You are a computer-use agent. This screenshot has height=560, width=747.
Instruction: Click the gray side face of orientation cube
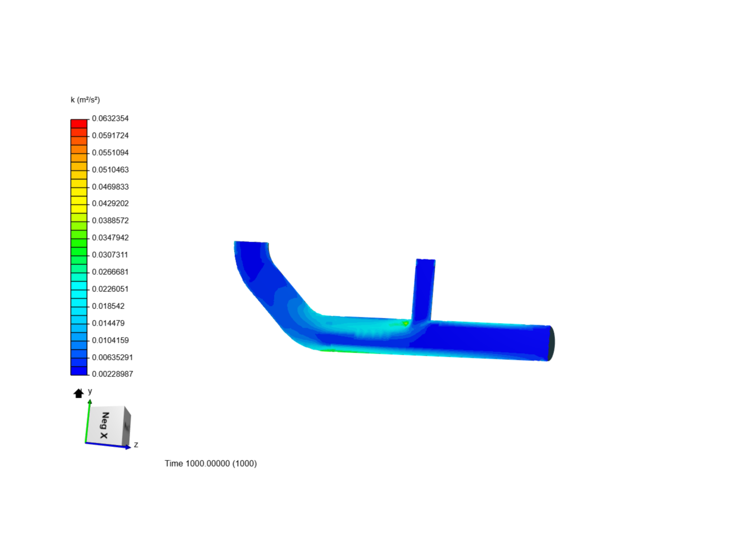tap(127, 427)
